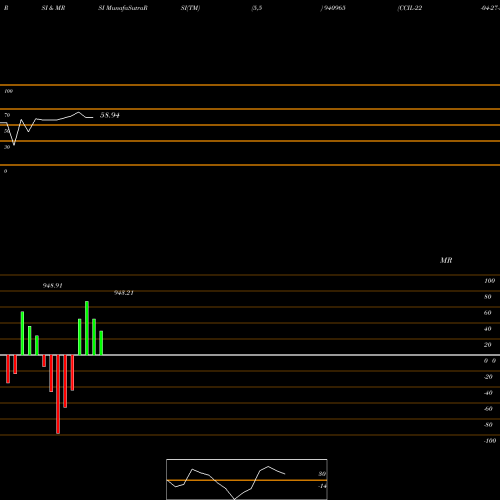Click the end of the white RSI line
This screenshot has height=500, width=500.
[93, 117]
